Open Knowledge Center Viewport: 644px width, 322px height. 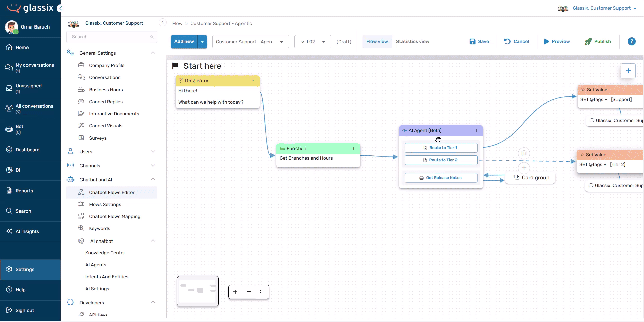pos(105,253)
